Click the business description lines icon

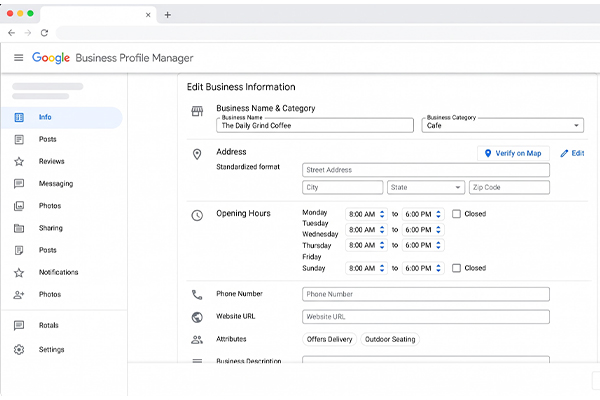[x=197, y=361]
